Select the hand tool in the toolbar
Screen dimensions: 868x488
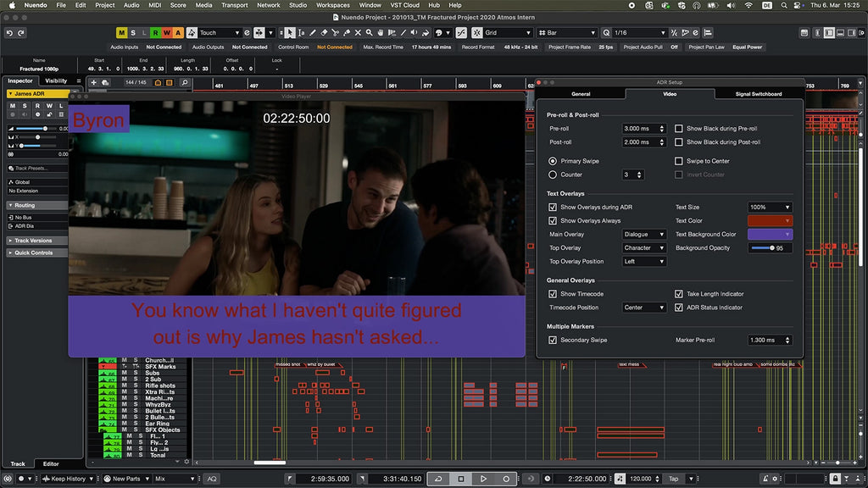coord(381,33)
